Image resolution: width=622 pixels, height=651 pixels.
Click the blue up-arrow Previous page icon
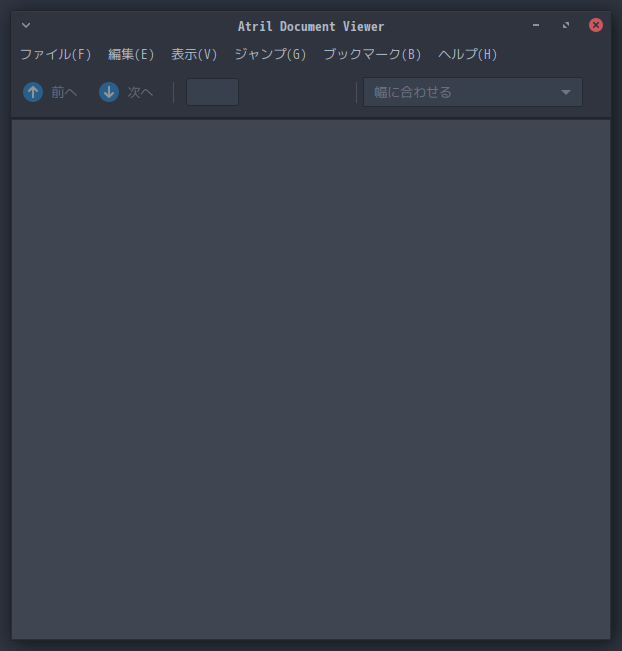[x=33, y=92]
